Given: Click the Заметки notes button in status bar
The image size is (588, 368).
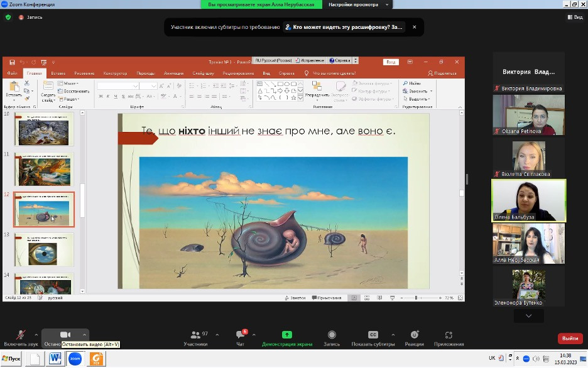Looking at the screenshot, I should 295,298.
